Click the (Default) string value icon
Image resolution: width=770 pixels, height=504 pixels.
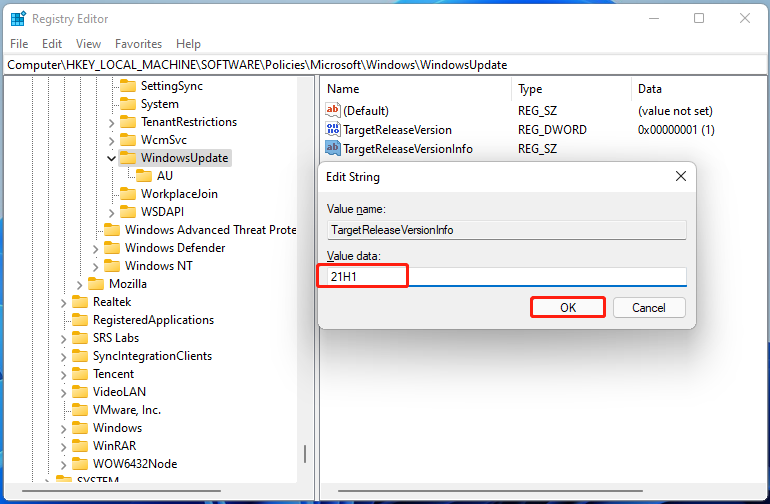332,110
